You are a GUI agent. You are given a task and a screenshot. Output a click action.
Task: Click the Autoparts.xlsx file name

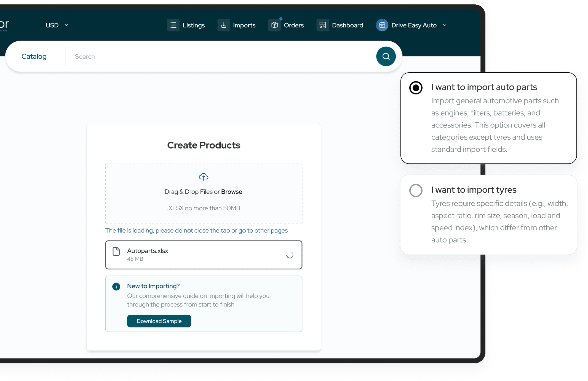click(148, 251)
